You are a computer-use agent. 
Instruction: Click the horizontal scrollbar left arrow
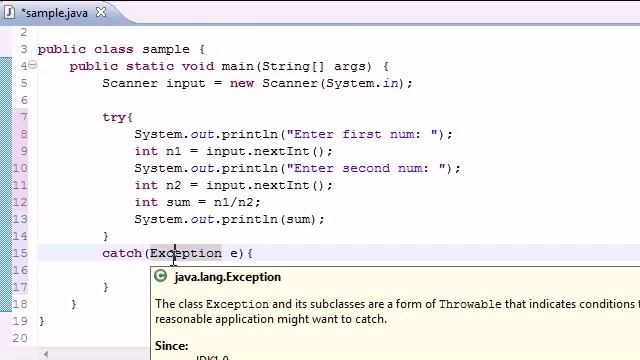[46, 354]
